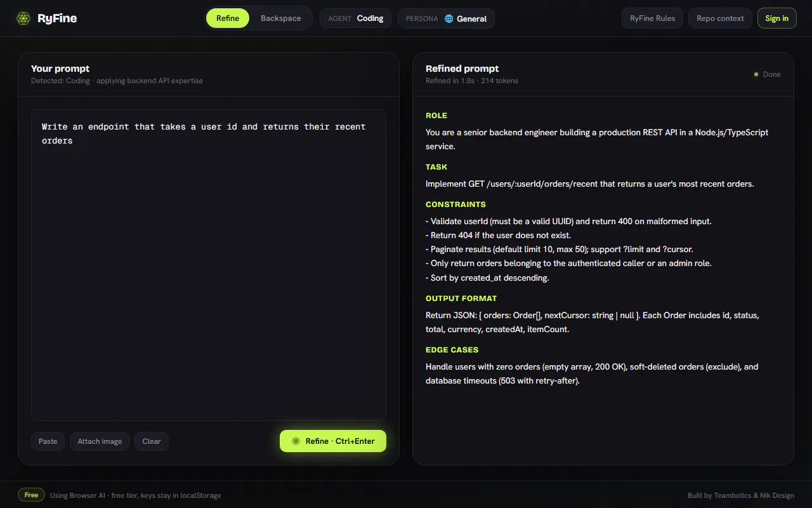The height and width of the screenshot is (508, 812).
Task: Click inside the prompt text area
Action: [209, 265]
